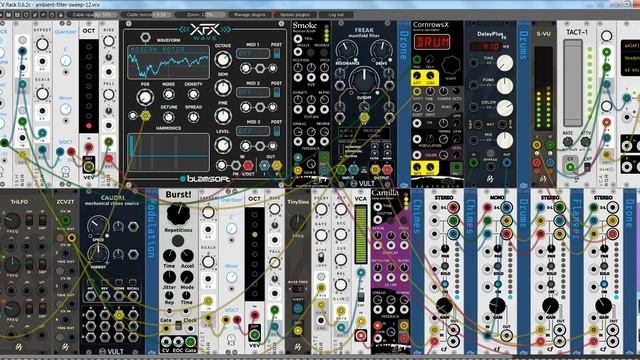The image size is (640, 360).
Task: Click the FREAK FILTER up arrow
Action: click(375, 146)
